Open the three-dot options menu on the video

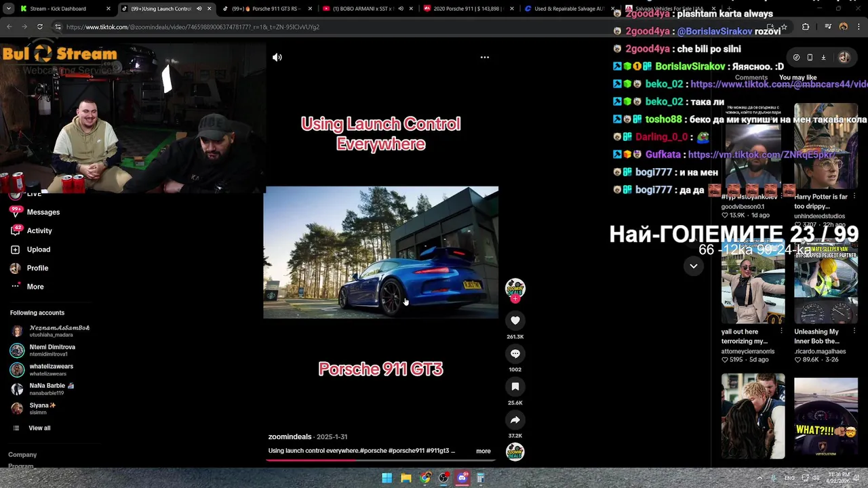point(485,58)
